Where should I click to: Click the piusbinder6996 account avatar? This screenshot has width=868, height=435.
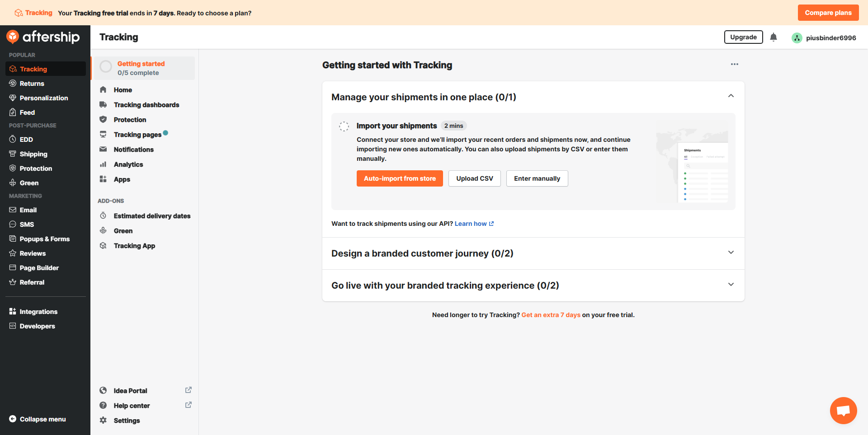tap(797, 38)
